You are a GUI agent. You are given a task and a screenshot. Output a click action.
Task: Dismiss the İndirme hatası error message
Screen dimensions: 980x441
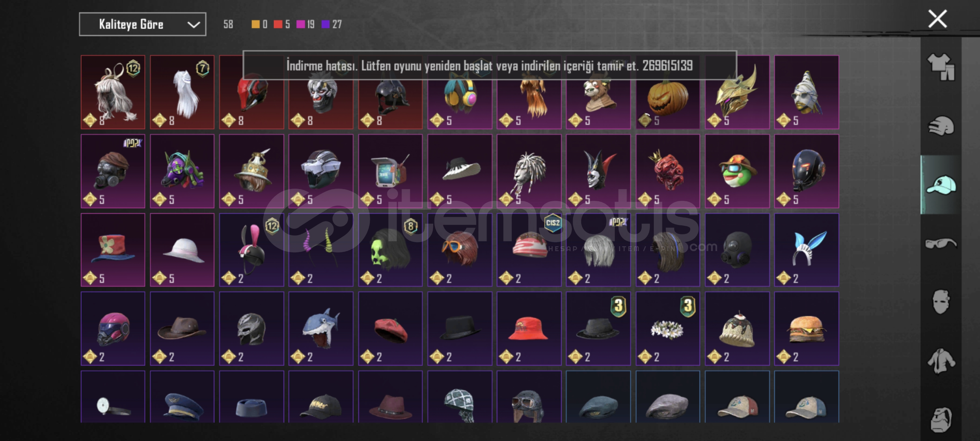click(489, 65)
